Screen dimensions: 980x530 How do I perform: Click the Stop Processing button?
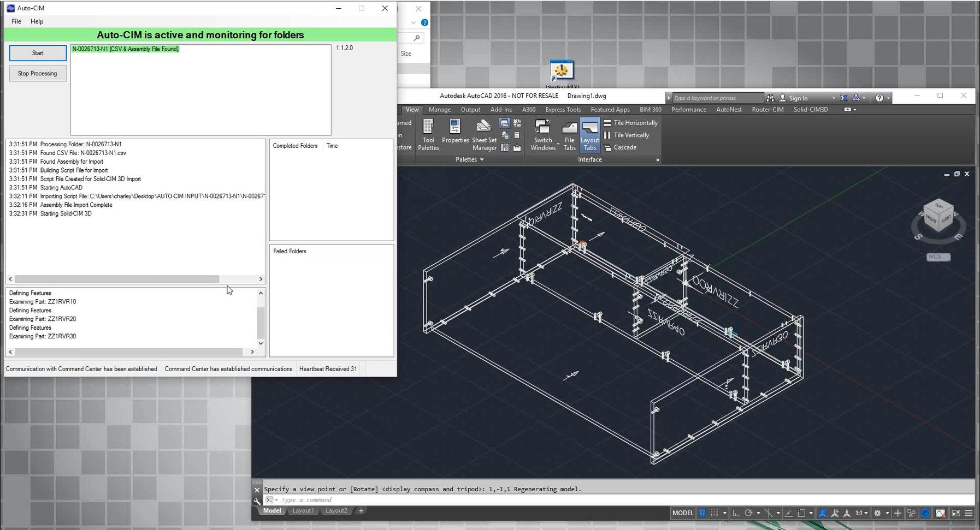click(x=38, y=74)
